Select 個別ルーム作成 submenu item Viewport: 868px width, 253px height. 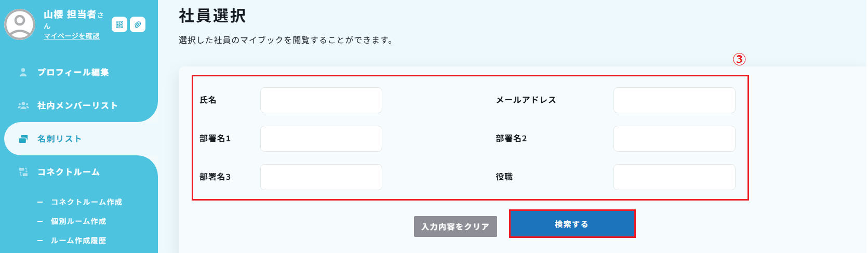78,221
